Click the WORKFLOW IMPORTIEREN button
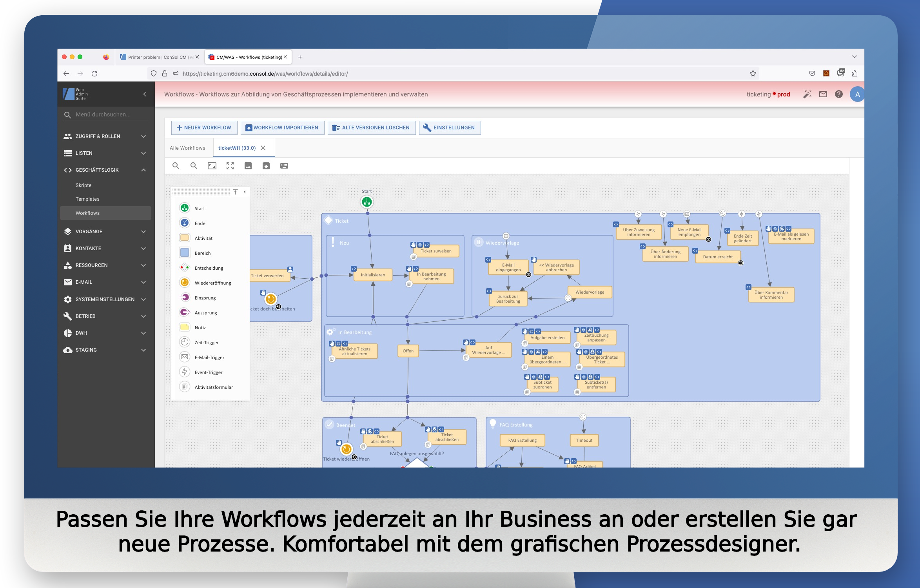Screen dimensions: 920x588 [x=282, y=128]
